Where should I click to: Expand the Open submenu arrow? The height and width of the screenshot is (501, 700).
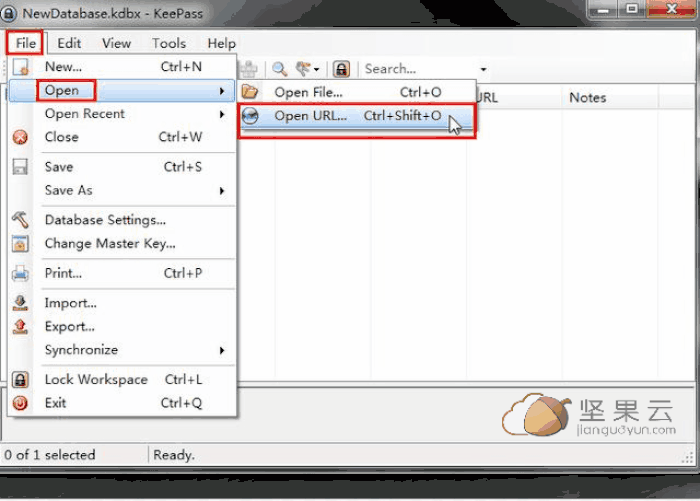point(222,91)
